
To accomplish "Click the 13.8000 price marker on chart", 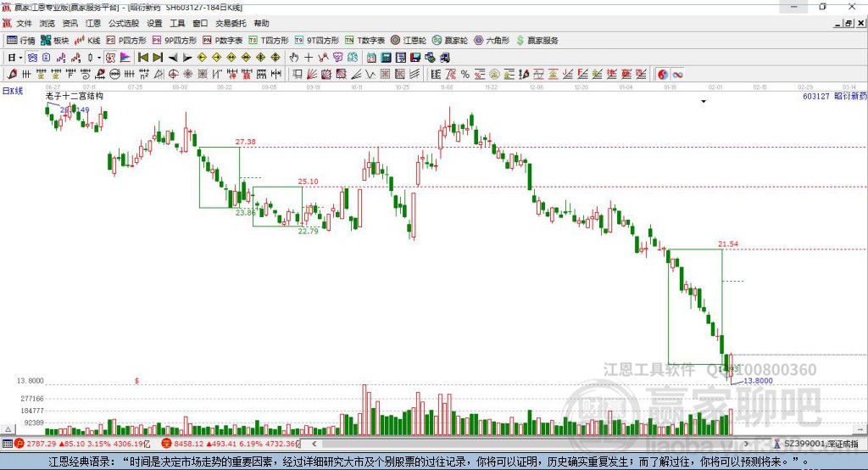I will click(x=758, y=381).
